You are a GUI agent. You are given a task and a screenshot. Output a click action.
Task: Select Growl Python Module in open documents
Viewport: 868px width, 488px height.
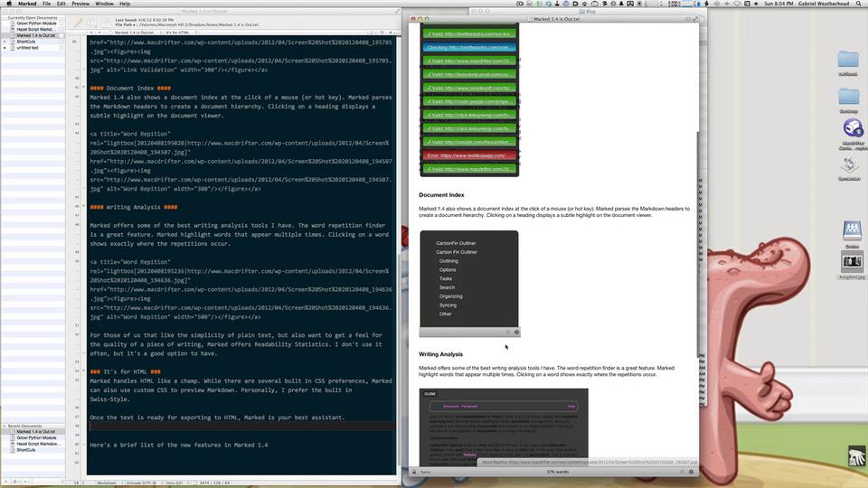click(37, 23)
